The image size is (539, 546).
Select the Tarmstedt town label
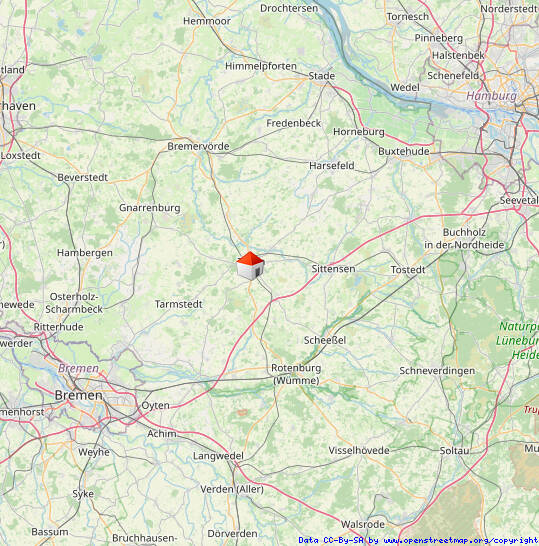179,304
